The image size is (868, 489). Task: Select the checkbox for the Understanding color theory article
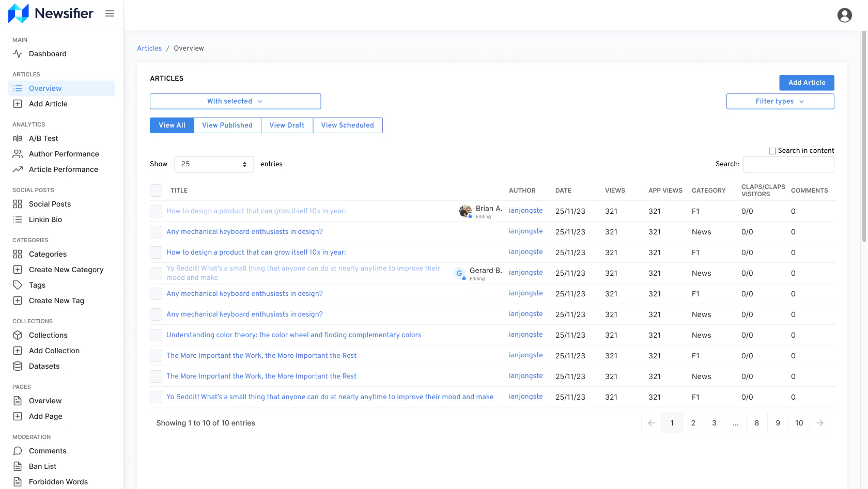coord(156,335)
